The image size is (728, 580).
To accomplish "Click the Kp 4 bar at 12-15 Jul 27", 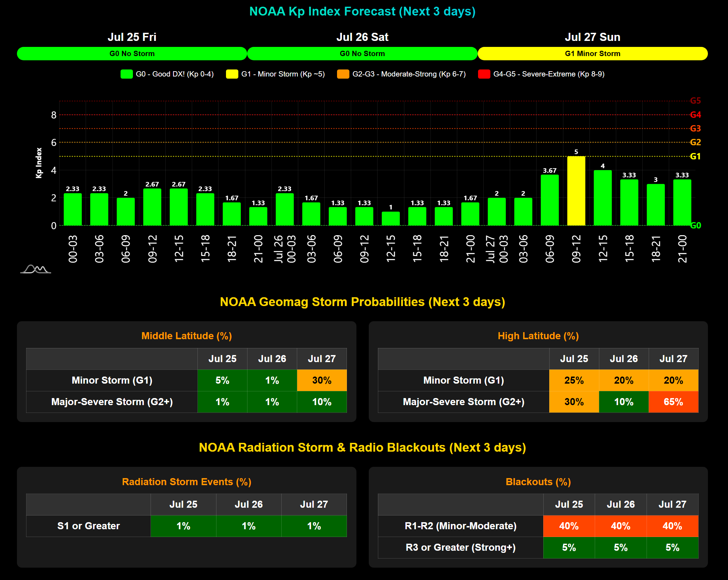I will point(602,198).
